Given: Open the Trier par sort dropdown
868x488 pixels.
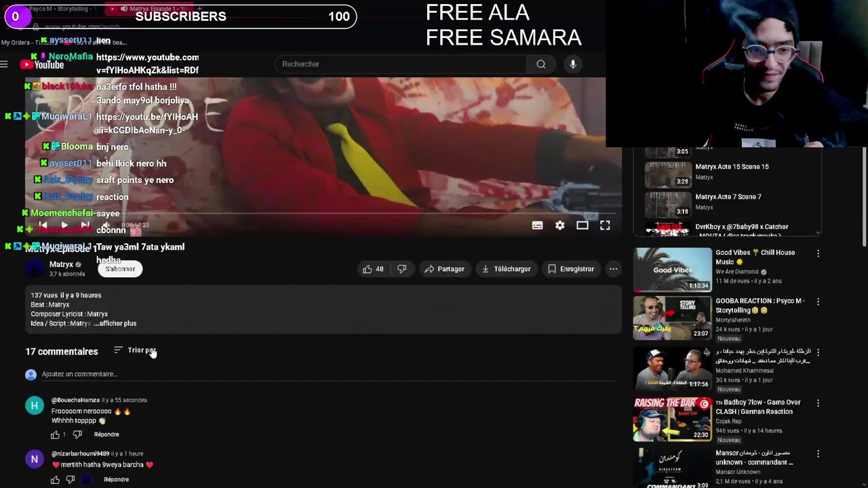Looking at the screenshot, I should (x=134, y=350).
